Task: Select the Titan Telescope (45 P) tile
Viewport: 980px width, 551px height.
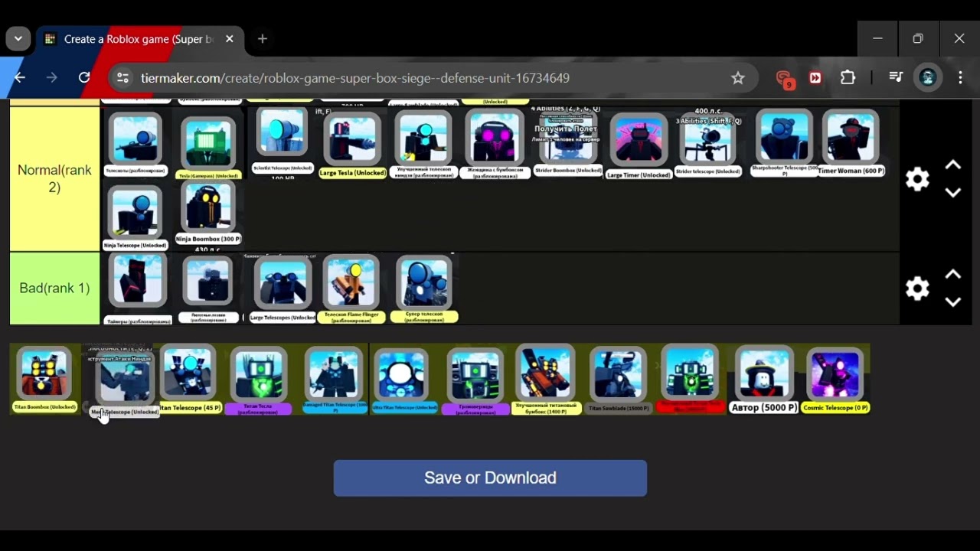Action: [x=189, y=380]
